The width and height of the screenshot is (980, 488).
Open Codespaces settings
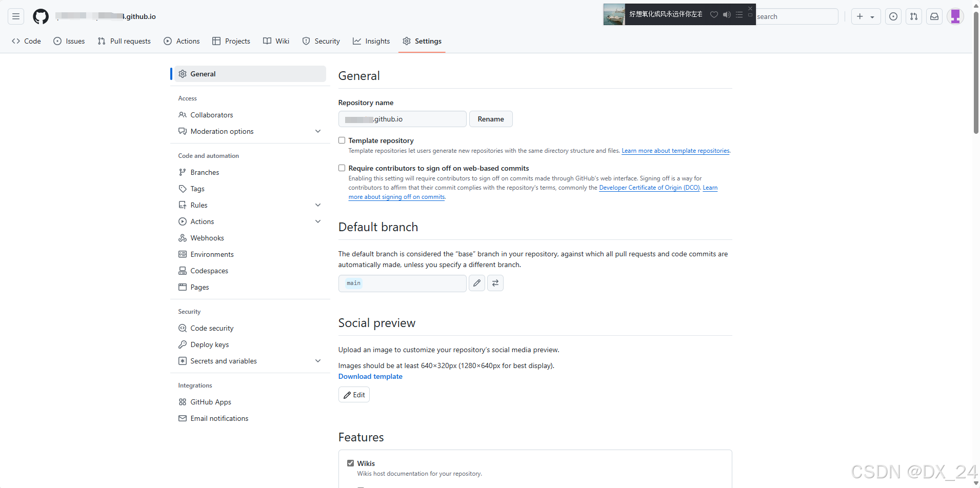250,271
